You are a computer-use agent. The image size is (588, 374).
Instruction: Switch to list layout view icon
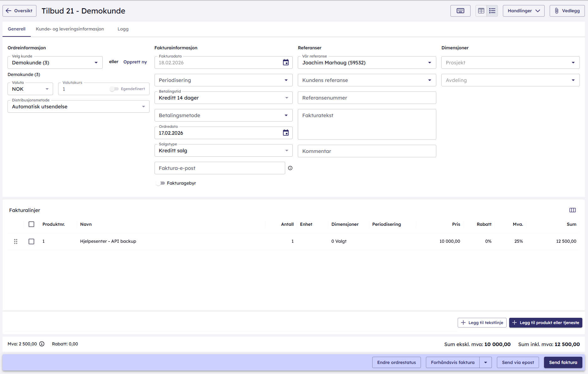pyautogui.click(x=492, y=11)
